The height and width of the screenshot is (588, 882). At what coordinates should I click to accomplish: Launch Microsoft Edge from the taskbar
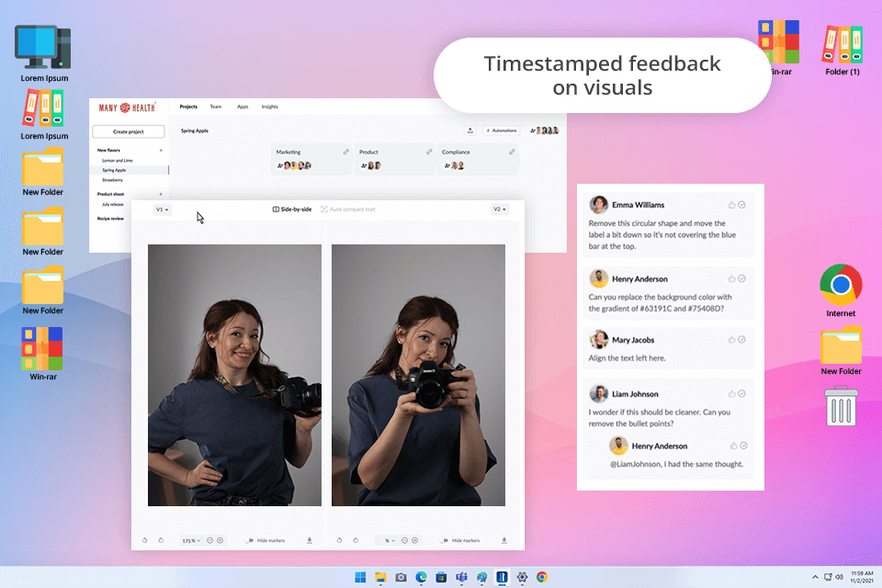point(422,577)
